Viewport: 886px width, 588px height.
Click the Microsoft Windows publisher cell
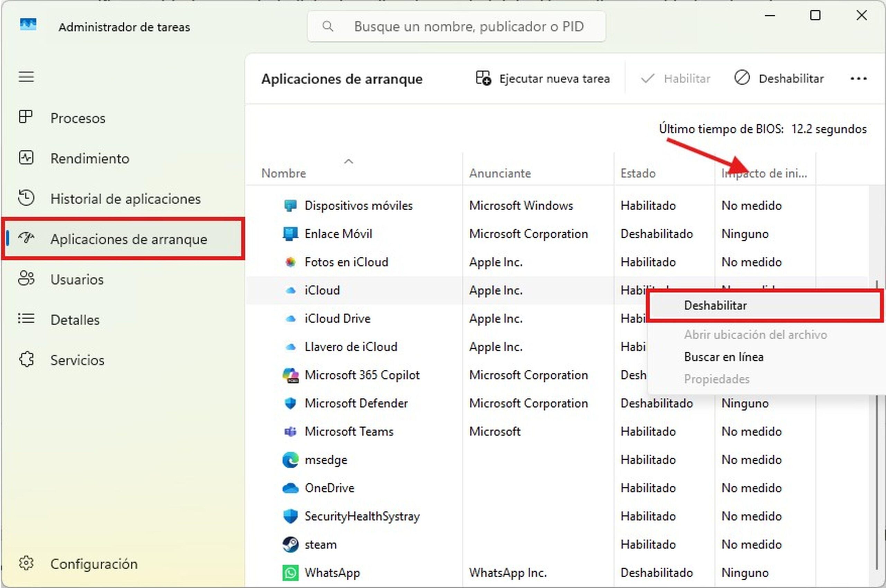(x=521, y=205)
